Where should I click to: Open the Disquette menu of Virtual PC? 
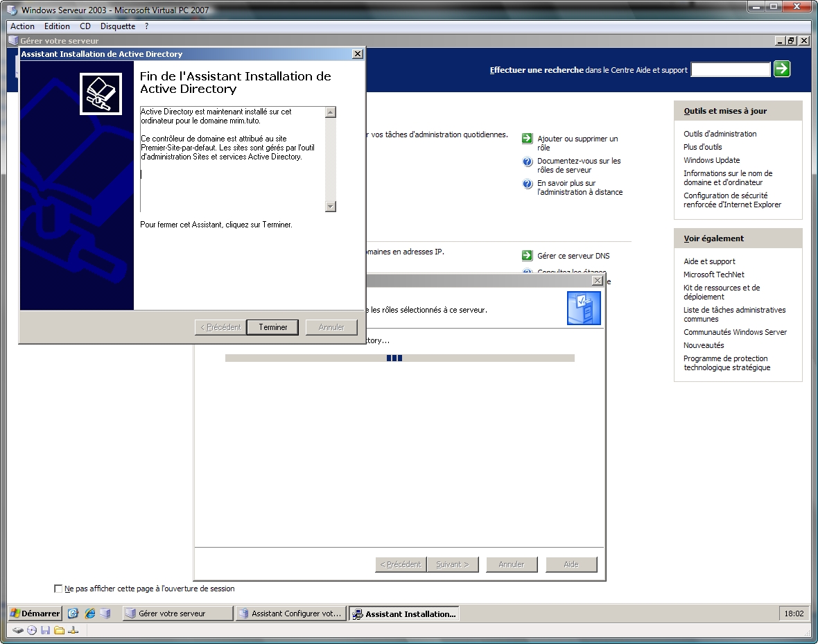pos(118,26)
